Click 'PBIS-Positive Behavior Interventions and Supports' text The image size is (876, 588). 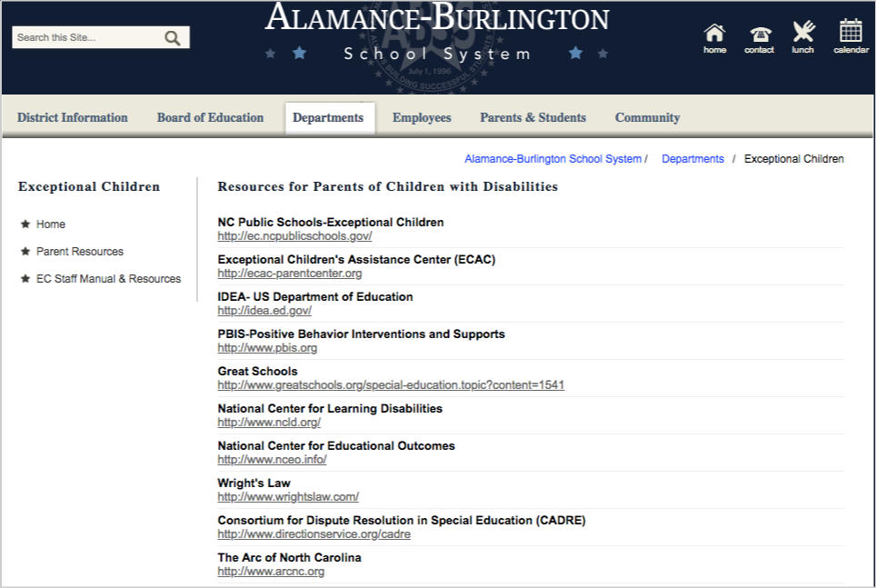coord(361,334)
